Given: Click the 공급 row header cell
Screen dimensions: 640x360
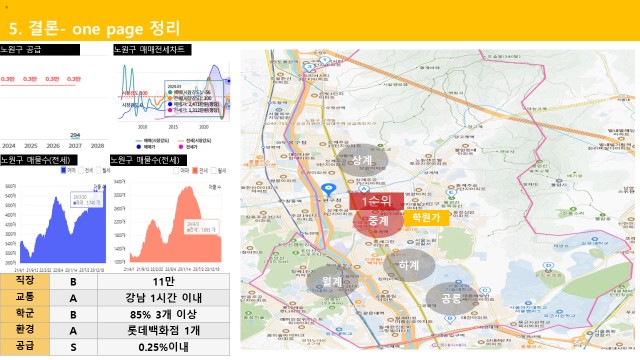Looking at the screenshot, I should [25, 347].
